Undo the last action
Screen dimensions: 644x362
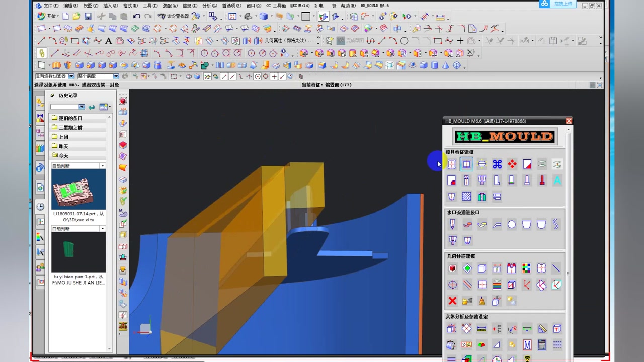click(136, 17)
